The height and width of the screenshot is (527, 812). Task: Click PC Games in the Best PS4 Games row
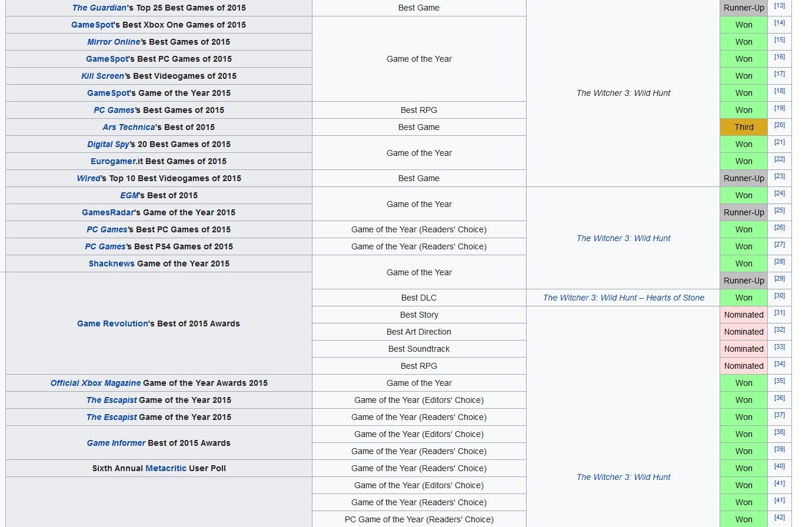pos(105,246)
